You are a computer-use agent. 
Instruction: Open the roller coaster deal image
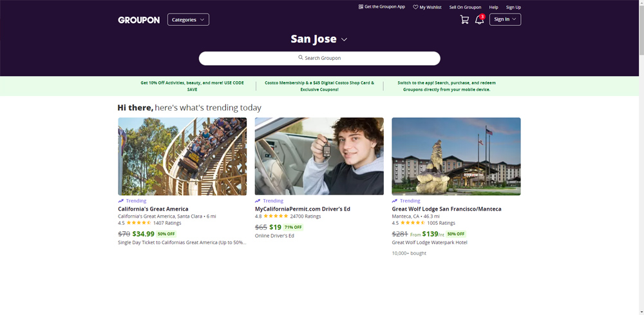(182, 157)
